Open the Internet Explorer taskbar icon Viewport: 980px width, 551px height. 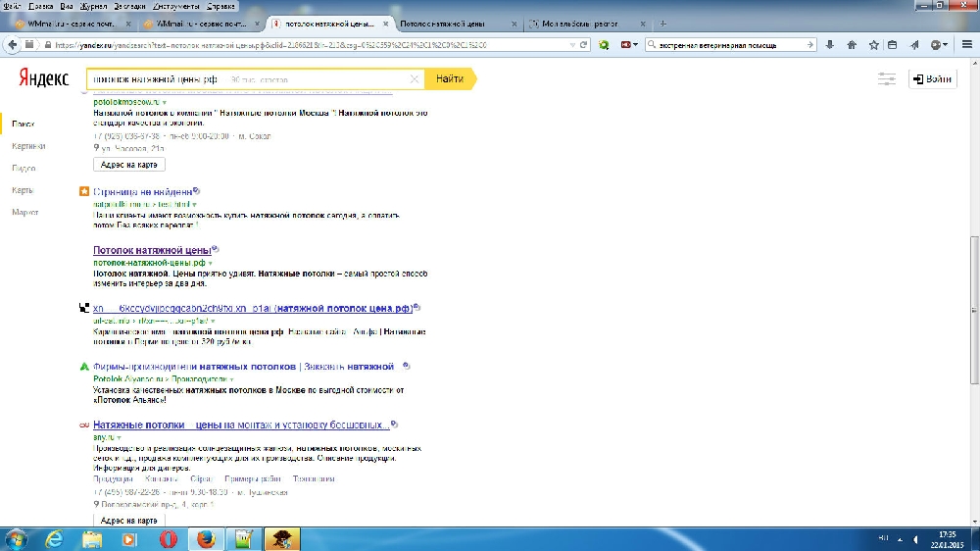[x=54, y=539]
